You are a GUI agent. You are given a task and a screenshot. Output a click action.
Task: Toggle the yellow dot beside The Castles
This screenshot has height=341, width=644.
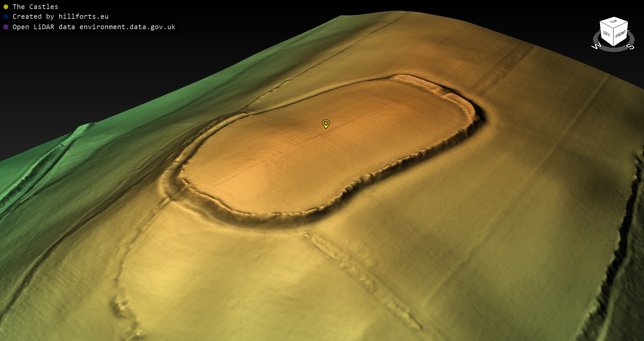click(x=6, y=7)
